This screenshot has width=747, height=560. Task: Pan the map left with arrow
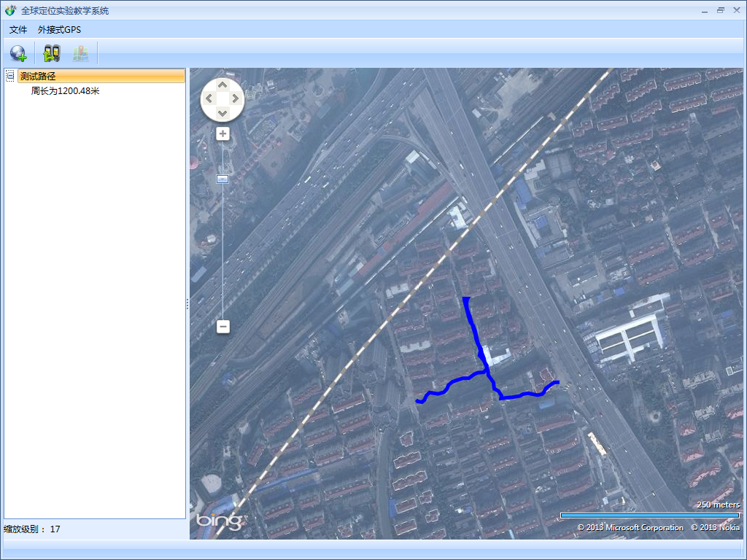(x=209, y=98)
